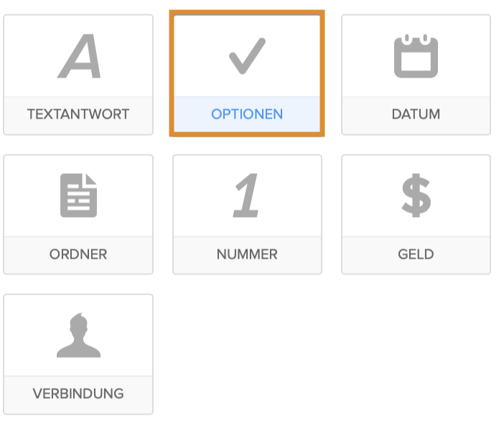
Task: Click the calendar date icon
Action: 416,56
